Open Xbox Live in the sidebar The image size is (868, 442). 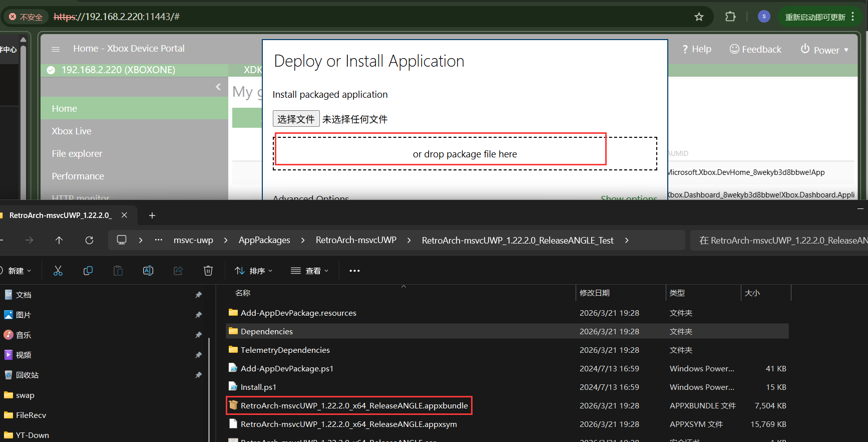[72, 131]
